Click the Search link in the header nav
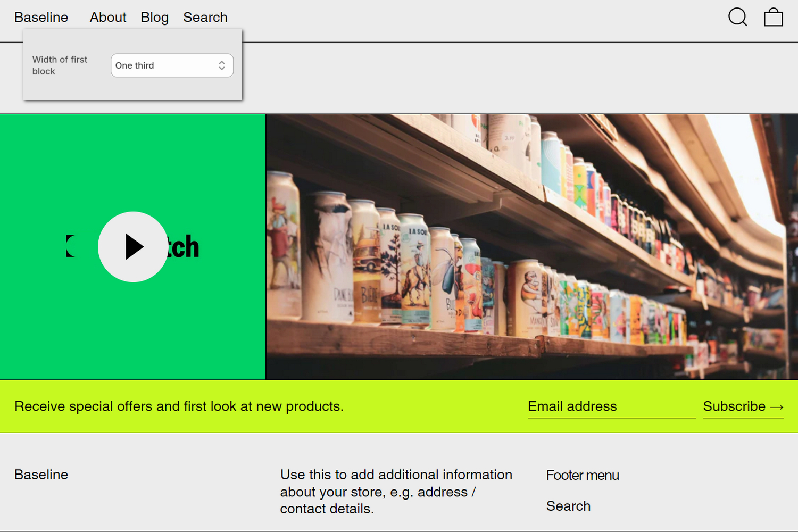 (205, 16)
